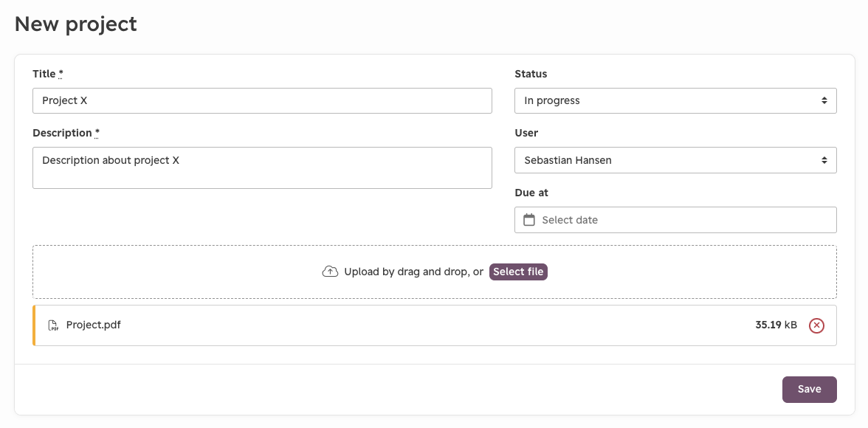Open the Due at date picker
Screen dimensions: 868x428
(x=675, y=220)
